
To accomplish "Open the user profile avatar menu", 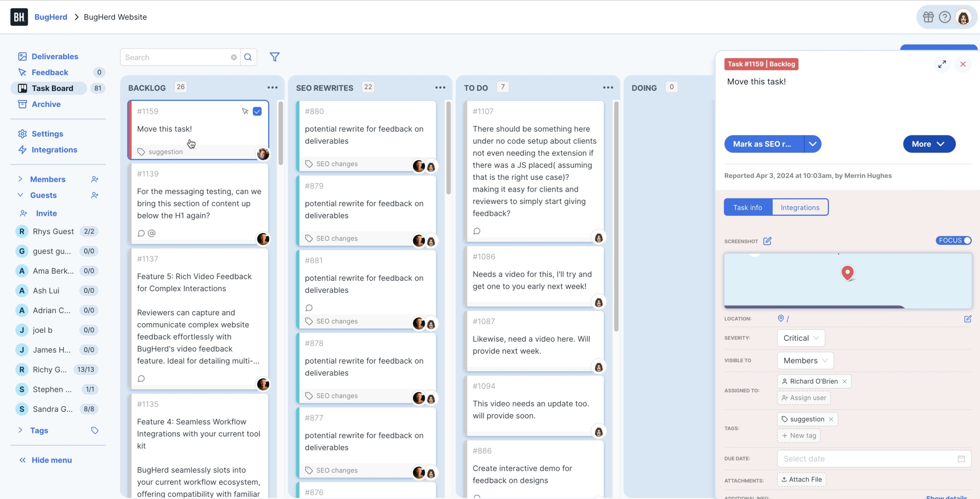I will point(963,17).
